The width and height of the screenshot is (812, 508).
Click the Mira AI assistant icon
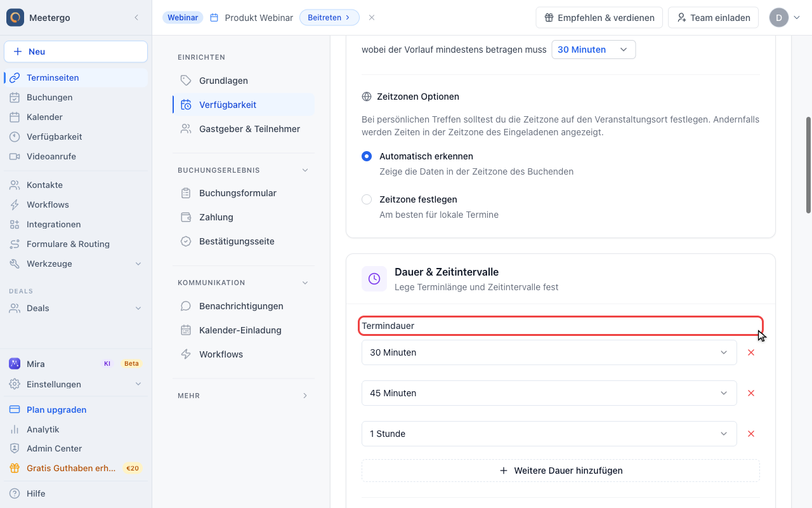(x=15, y=364)
